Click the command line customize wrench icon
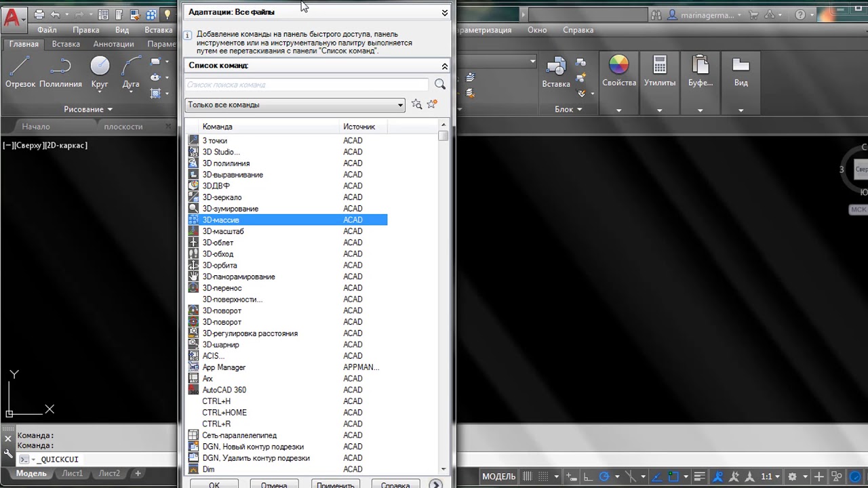The image size is (868, 488). coord(8,453)
